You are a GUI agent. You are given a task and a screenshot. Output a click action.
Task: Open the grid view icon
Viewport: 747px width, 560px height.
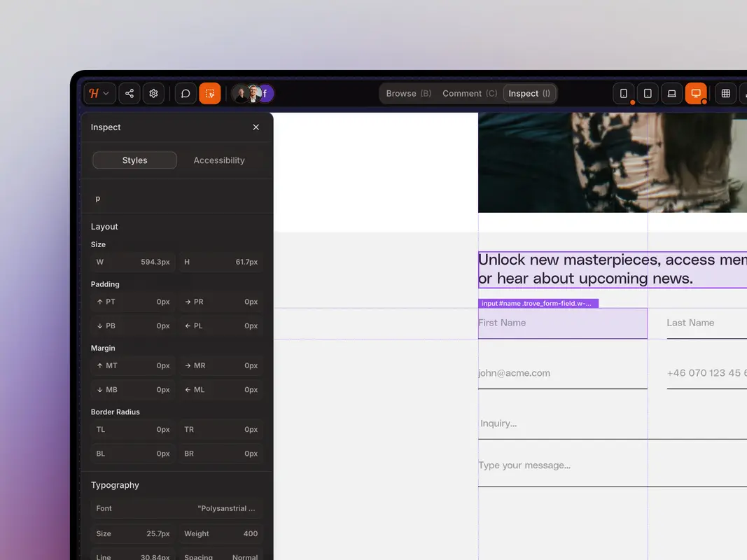point(725,93)
